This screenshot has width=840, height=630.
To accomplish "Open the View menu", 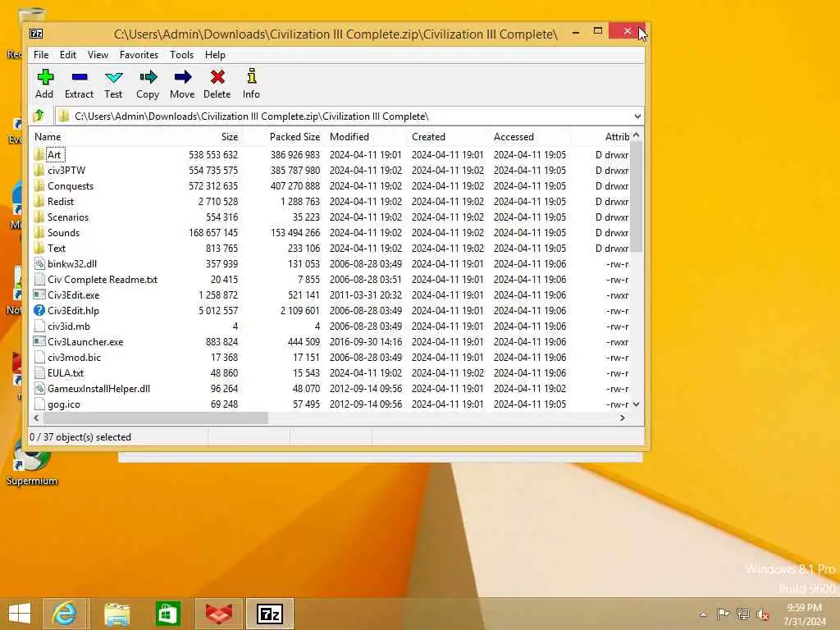I will point(98,55).
